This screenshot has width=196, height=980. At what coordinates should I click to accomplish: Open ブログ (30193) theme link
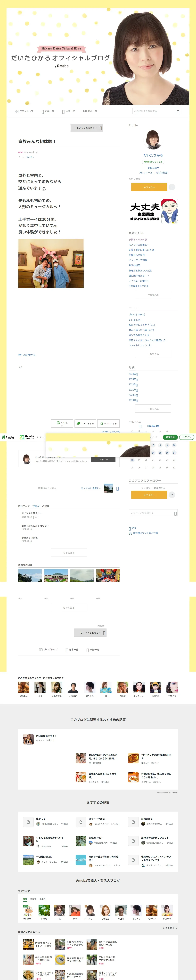[x=137, y=315]
